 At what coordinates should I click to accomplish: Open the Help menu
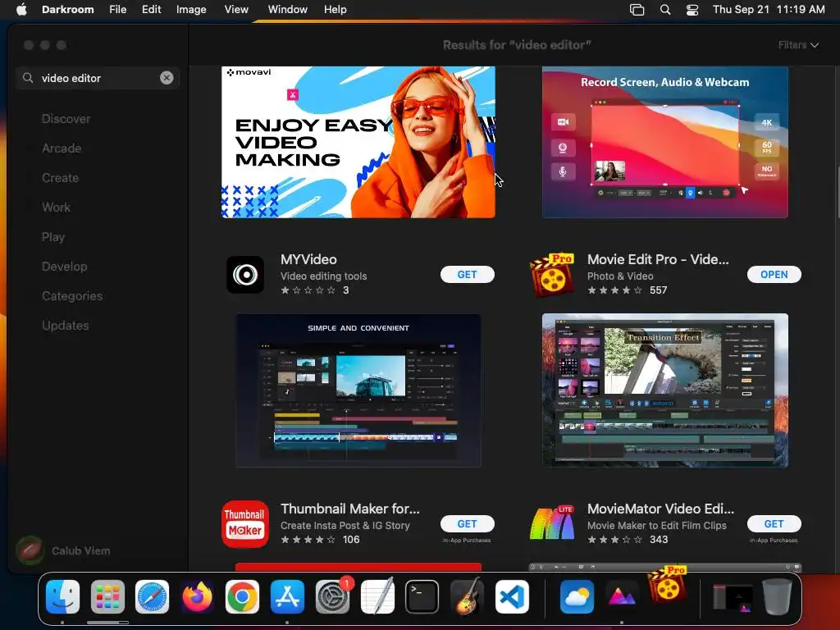pos(336,10)
